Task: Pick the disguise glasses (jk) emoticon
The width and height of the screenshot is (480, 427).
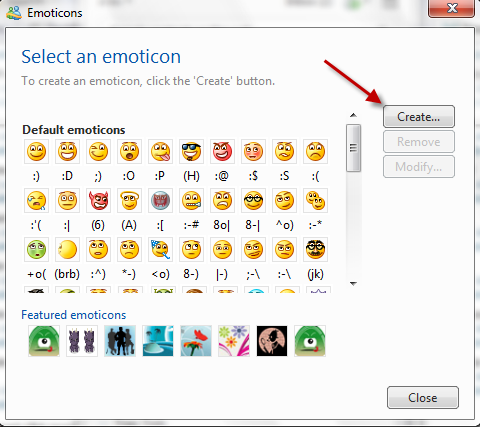Action: click(315, 249)
